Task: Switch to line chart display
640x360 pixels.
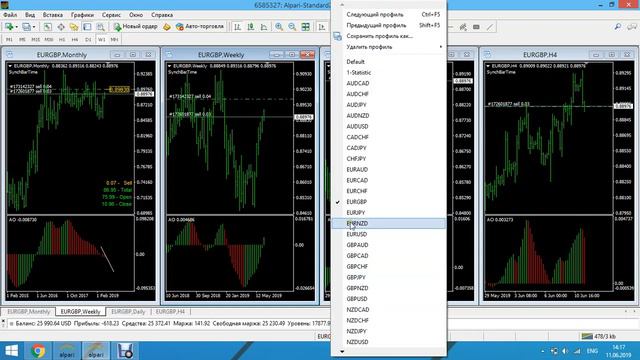Action: click(264, 27)
